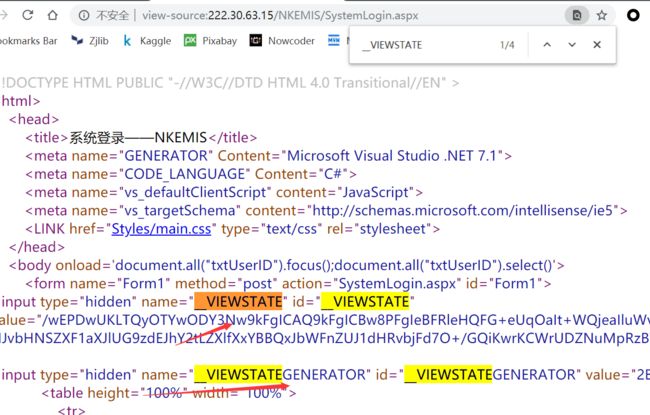Click the Form1 form name value
This screenshot has height=415, width=650.
click(x=143, y=284)
